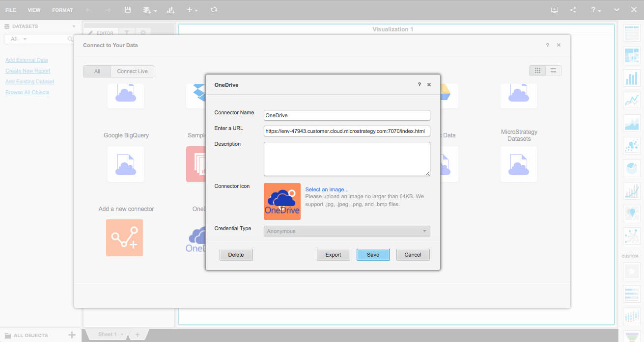This screenshot has height=342, width=644.
Task: Click the Refresh icon in top toolbar
Action: click(214, 10)
